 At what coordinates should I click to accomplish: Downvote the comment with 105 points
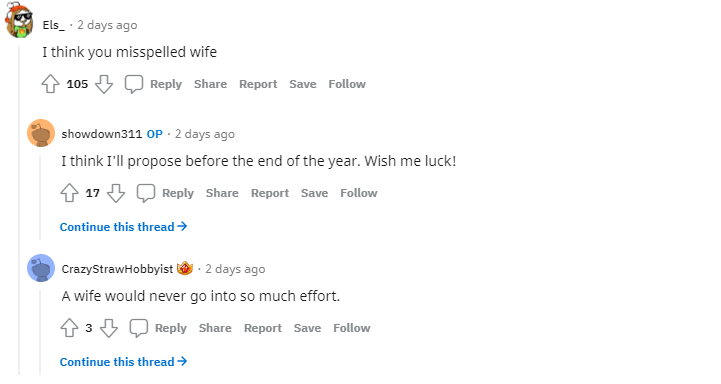click(104, 84)
